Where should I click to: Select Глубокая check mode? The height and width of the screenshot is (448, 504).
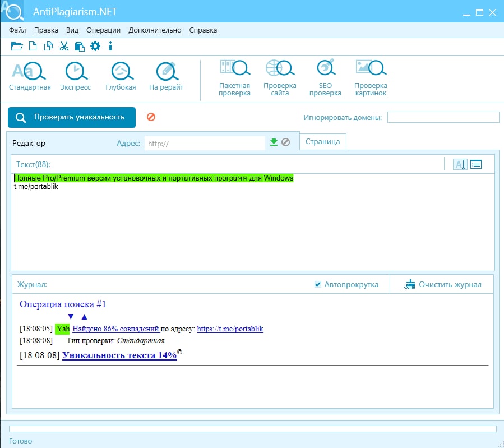(x=121, y=76)
